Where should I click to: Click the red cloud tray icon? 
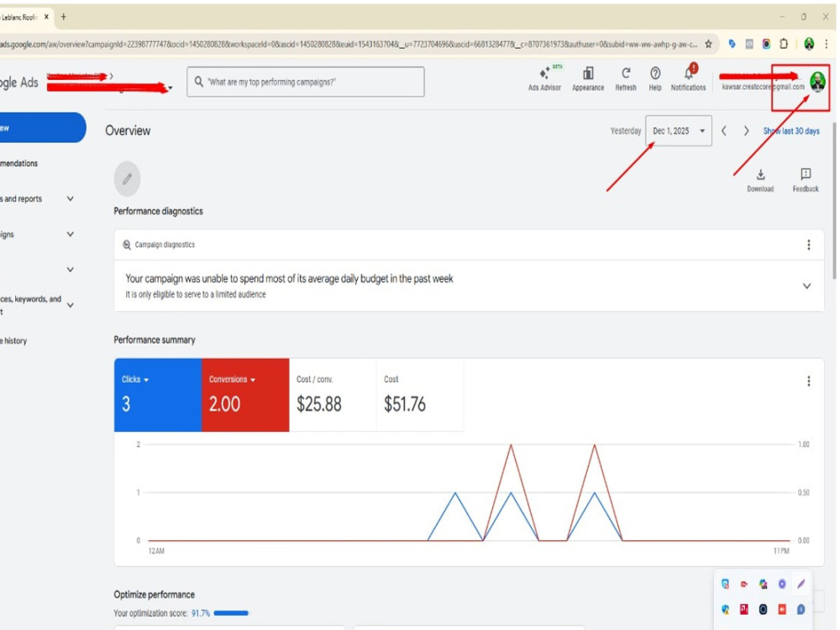tap(744, 584)
